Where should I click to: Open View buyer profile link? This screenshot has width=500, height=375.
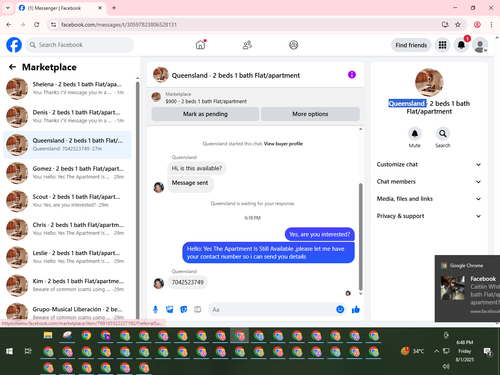[283, 144]
